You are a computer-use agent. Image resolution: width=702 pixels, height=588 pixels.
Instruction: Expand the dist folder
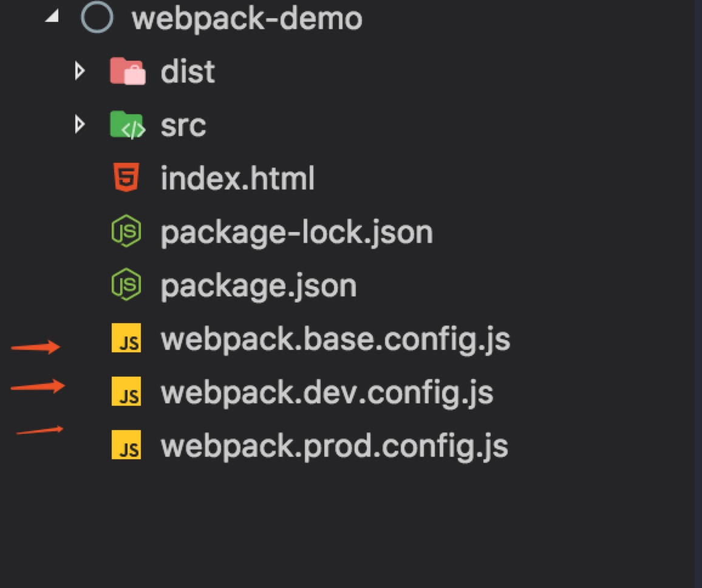click(80, 71)
